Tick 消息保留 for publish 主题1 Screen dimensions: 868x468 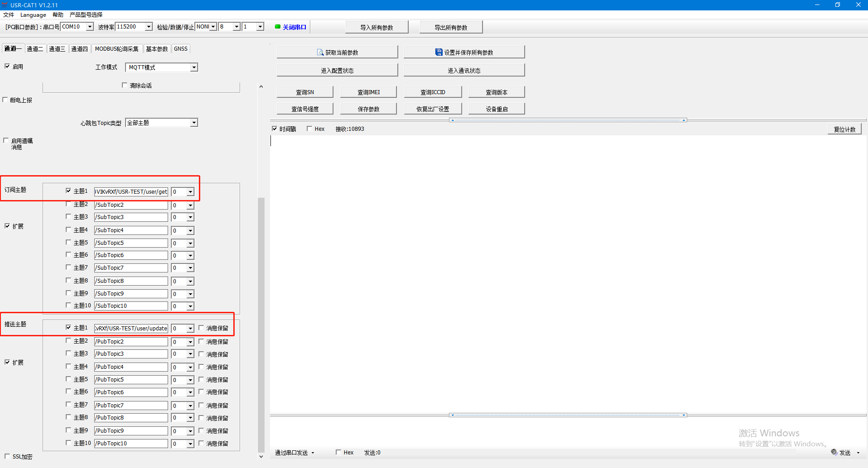(202, 328)
